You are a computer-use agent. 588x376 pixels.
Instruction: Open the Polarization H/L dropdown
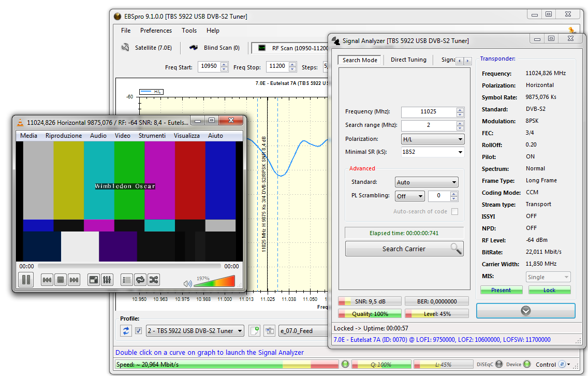(433, 139)
